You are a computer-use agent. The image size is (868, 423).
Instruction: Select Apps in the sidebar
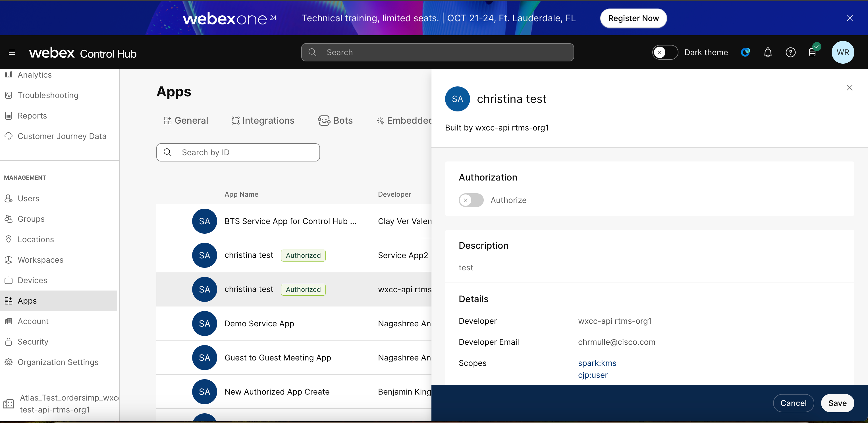click(59, 301)
